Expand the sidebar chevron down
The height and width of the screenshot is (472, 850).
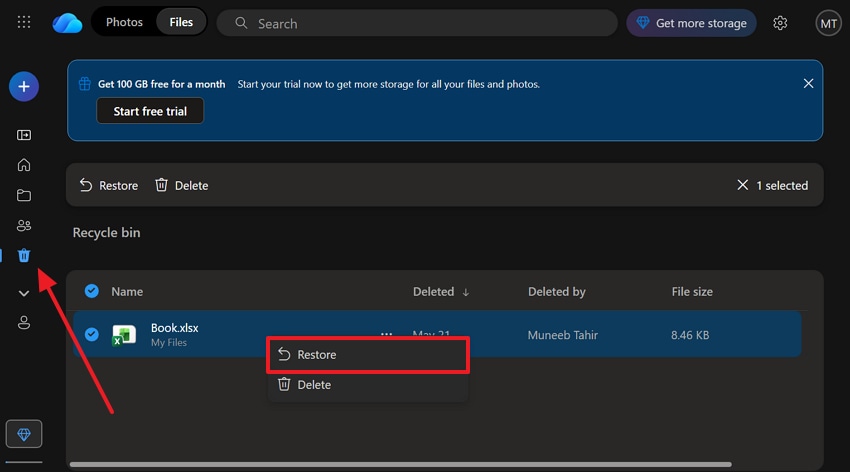pos(24,294)
